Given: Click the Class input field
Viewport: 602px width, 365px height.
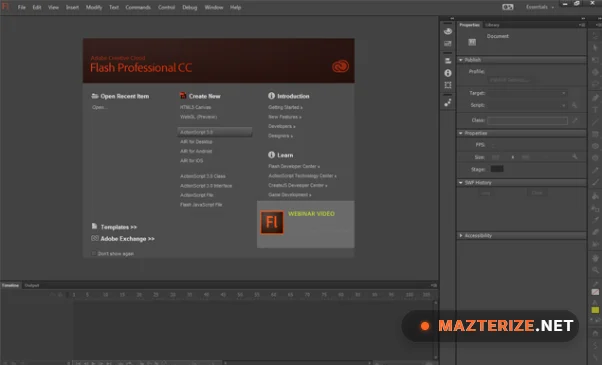Looking at the screenshot, I should (528, 121).
